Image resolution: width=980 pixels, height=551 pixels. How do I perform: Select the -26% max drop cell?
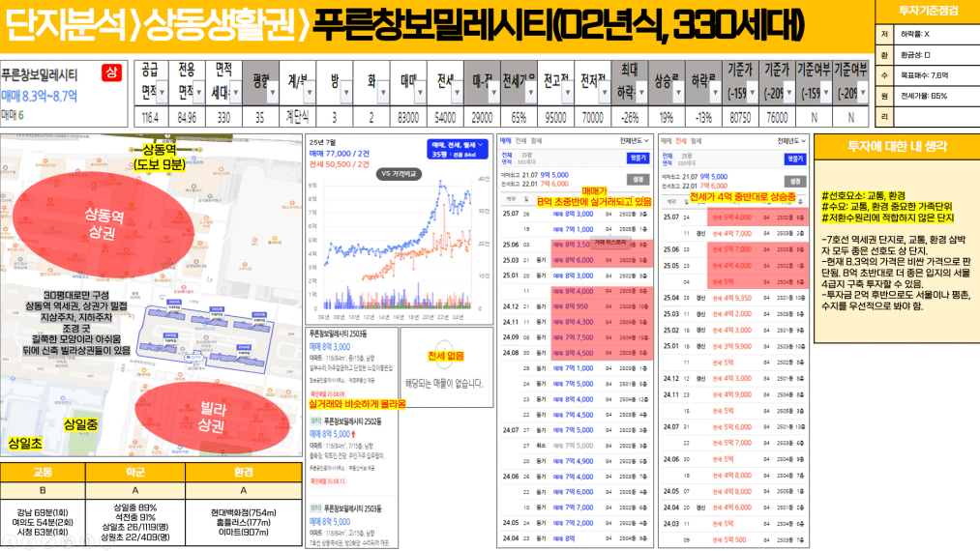coord(630,117)
